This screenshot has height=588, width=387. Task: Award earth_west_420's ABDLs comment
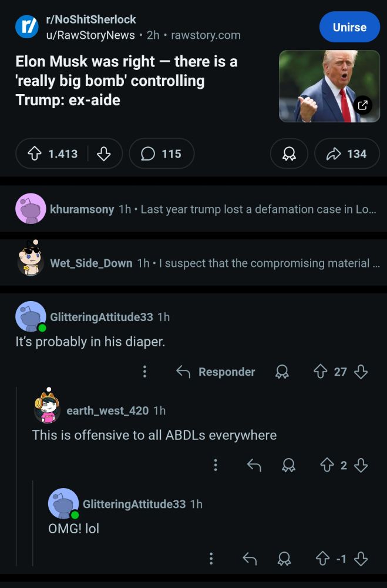pyautogui.click(x=288, y=465)
